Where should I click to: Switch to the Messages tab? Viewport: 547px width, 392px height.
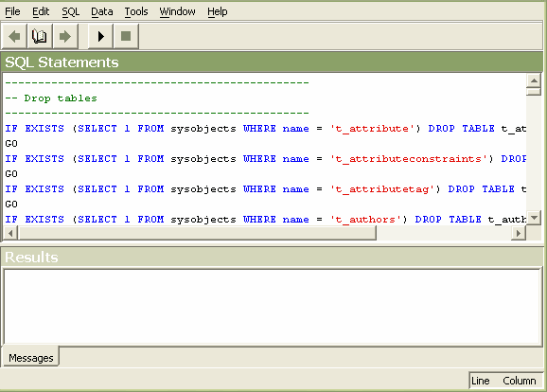point(30,358)
